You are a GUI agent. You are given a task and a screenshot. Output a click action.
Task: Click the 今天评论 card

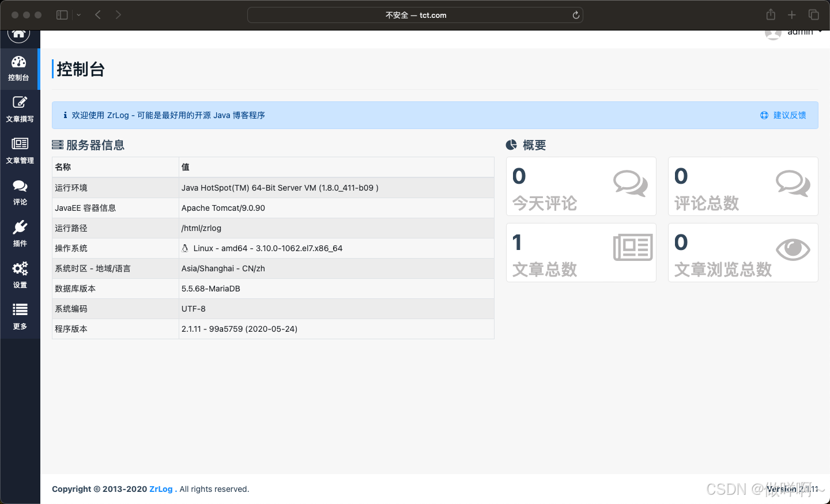pyautogui.click(x=581, y=187)
